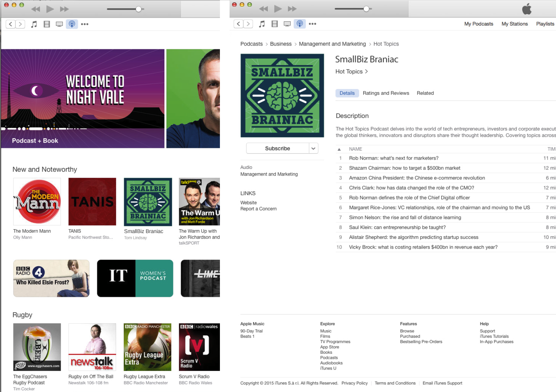Click Business in the breadcrumb path

281,44
